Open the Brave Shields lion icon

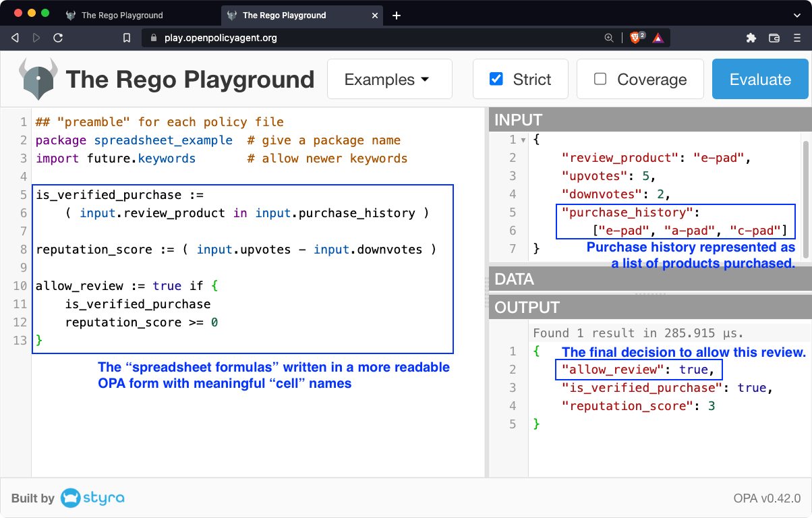pos(636,38)
